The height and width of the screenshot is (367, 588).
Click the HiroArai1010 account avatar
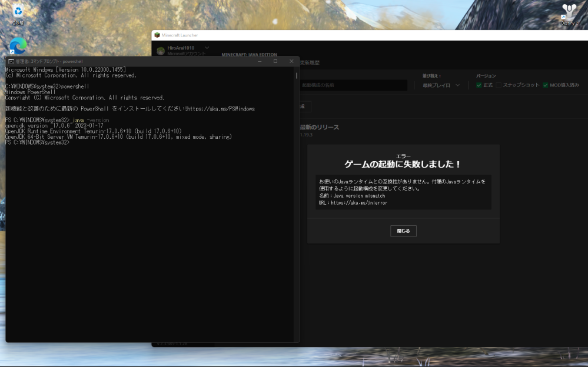161,51
